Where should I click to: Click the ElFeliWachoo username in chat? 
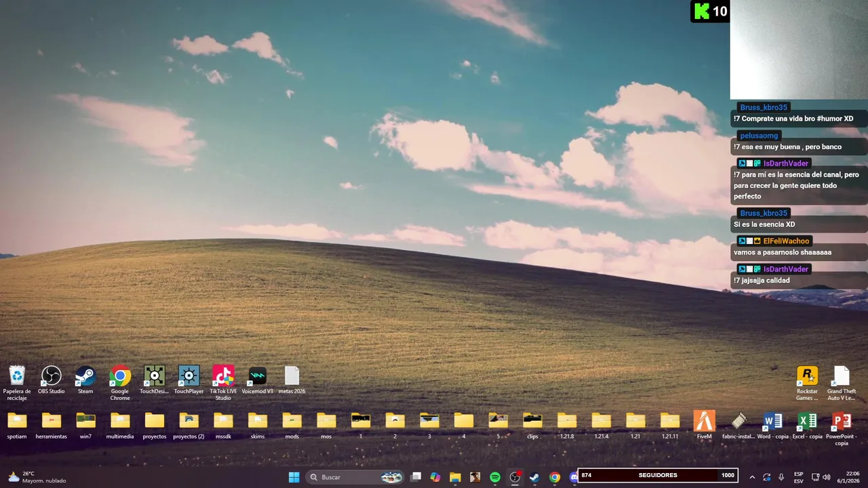point(786,241)
